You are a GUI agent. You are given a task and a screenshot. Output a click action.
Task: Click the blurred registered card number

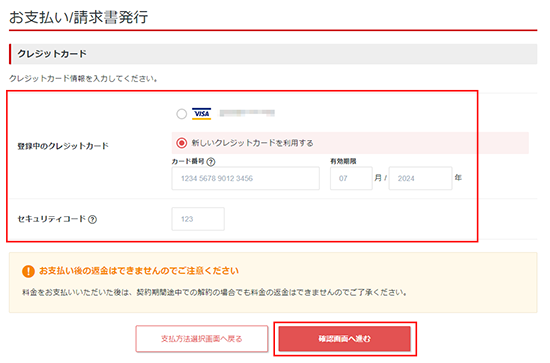click(247, 113)
